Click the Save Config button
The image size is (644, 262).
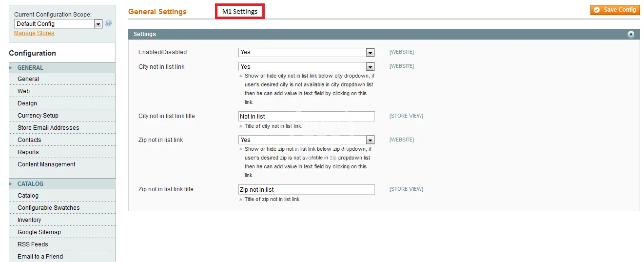(615, 10)
